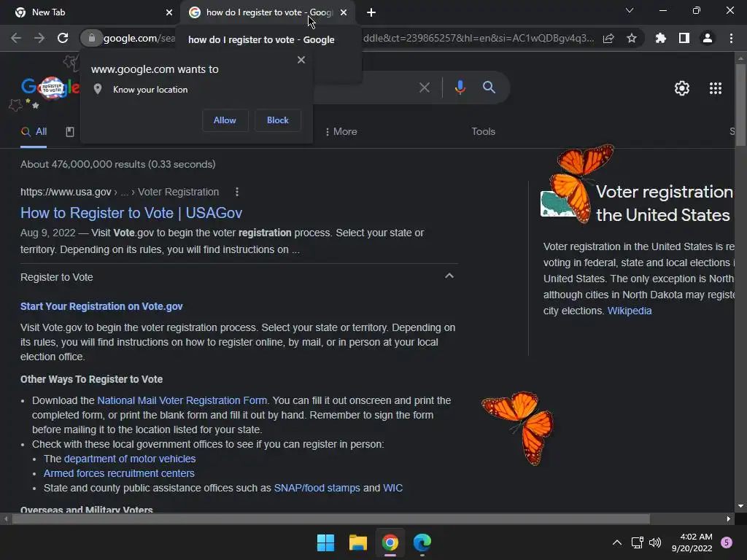Open Start Your Registration on Vote.gov

tap(101, 306)
